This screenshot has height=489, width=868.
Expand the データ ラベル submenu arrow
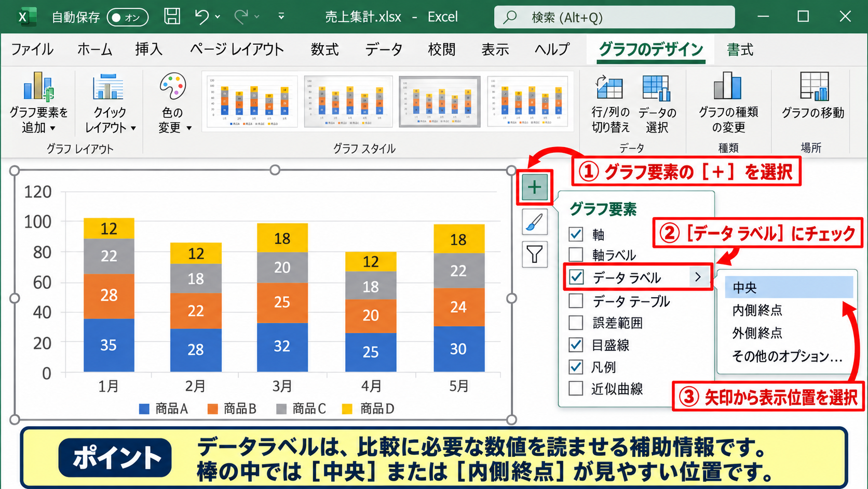click(x=698, y=277)
